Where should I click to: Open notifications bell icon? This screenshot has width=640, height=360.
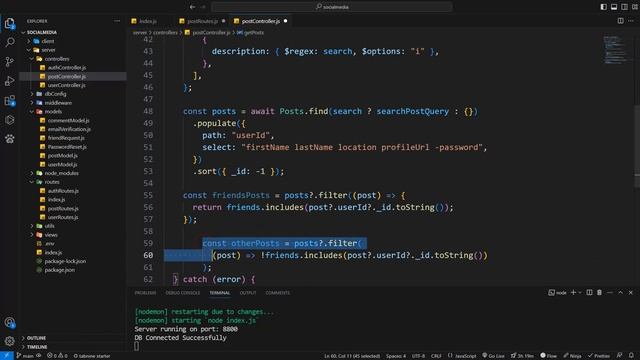pyautogui.click(x=631, y=356)
